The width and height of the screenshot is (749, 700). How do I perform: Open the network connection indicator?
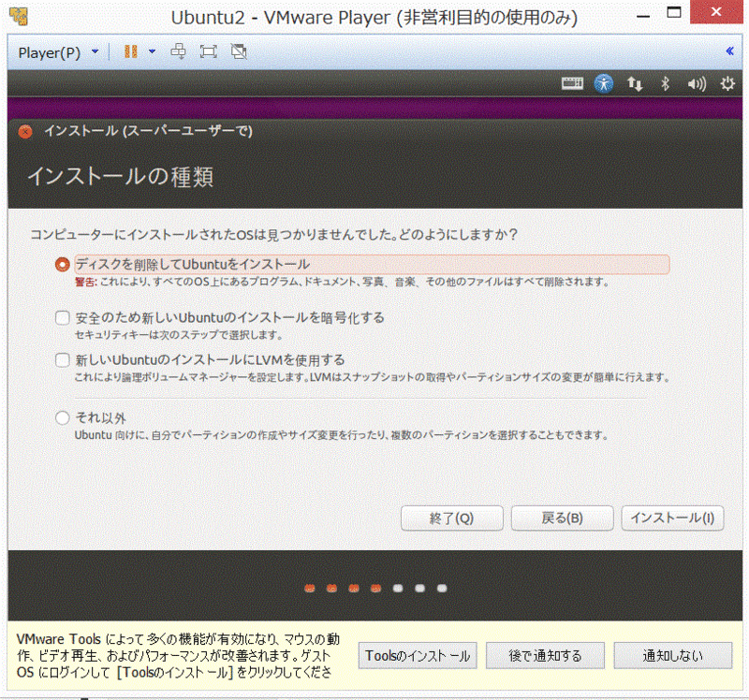point(635,84)
